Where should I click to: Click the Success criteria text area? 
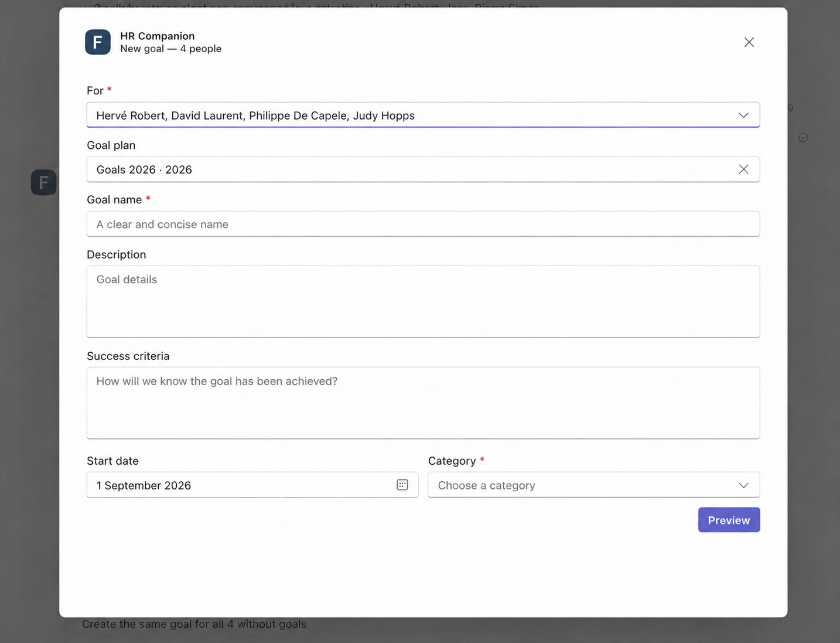click(x=423, y=403)
